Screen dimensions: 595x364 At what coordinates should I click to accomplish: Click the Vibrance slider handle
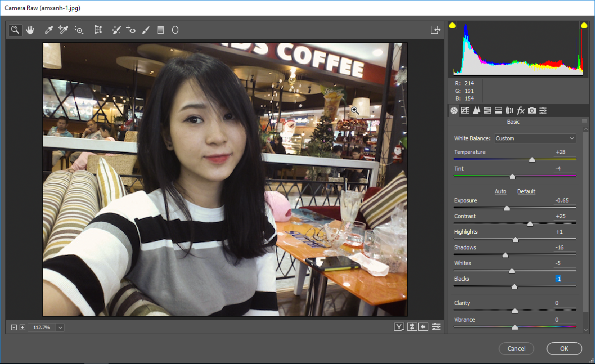[x=515, y=328]
